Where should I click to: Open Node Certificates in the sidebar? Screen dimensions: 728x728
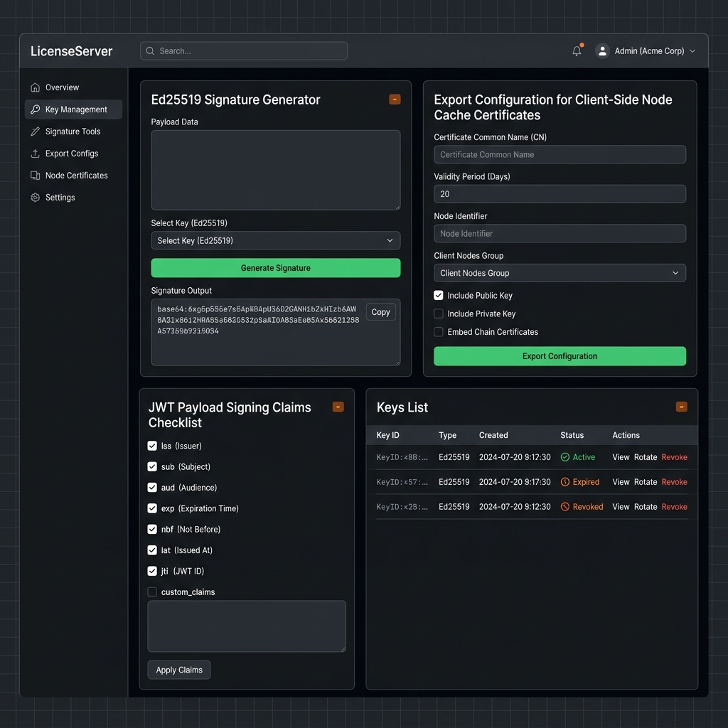(73, 176)
